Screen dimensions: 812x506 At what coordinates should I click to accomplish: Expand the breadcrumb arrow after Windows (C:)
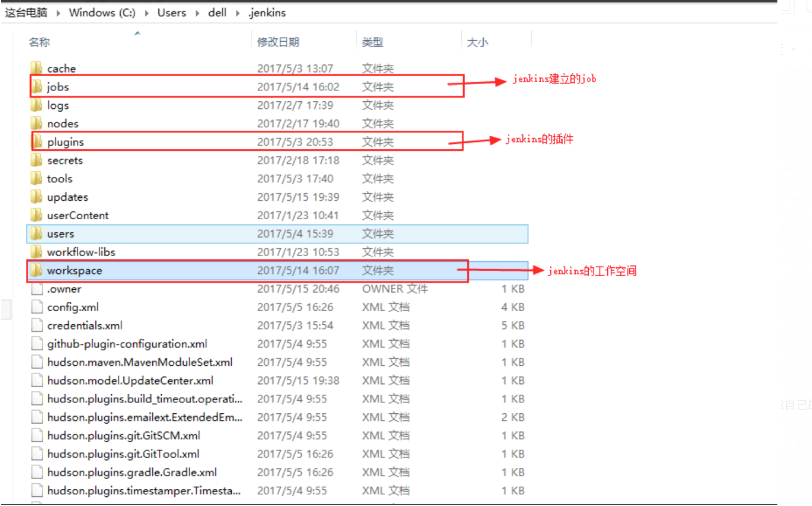click(146, 13)
